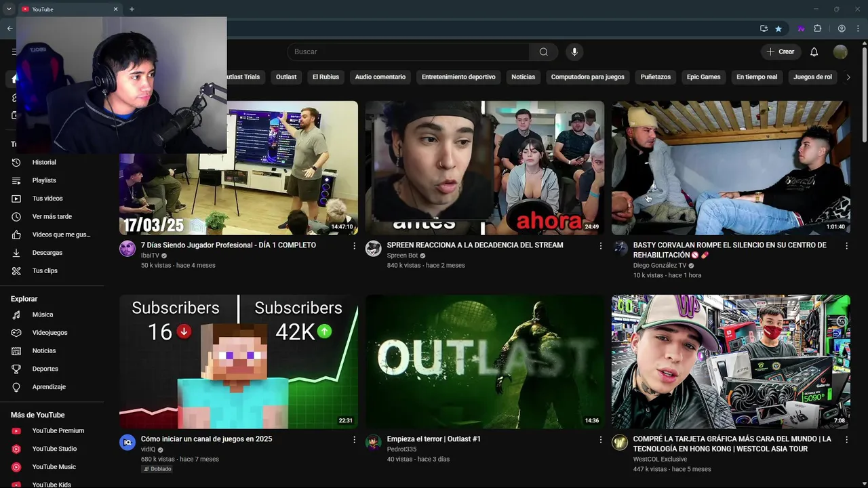Open a new browser tab
The width and height of the screenshot is (868, 488).
[x=132, y=9]
